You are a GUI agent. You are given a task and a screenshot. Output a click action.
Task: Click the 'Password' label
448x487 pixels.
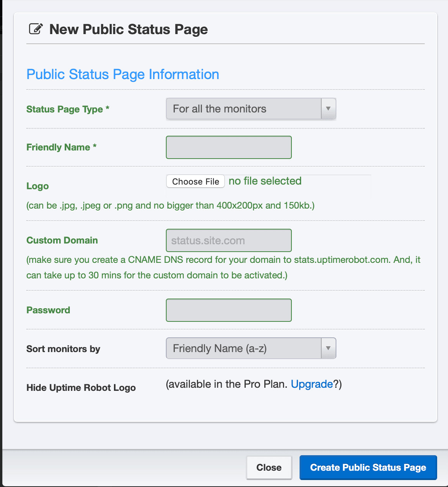point(48,310)
